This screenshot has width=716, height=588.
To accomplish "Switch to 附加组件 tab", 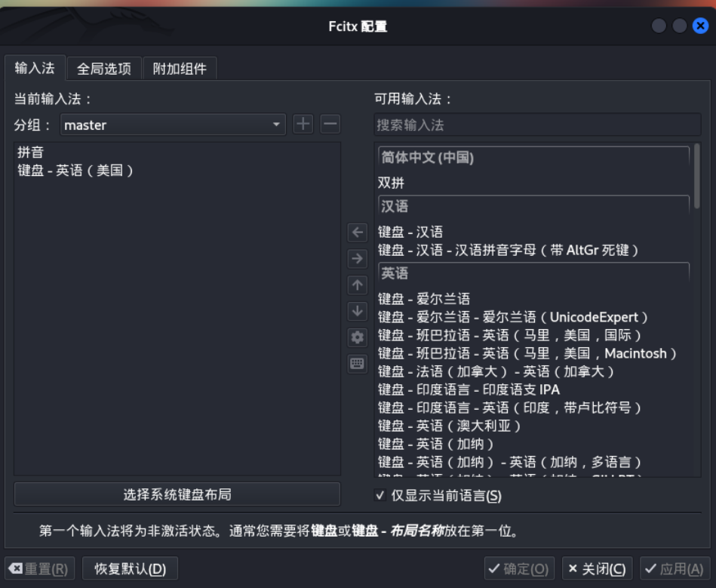I will click(x=180, y=69).
